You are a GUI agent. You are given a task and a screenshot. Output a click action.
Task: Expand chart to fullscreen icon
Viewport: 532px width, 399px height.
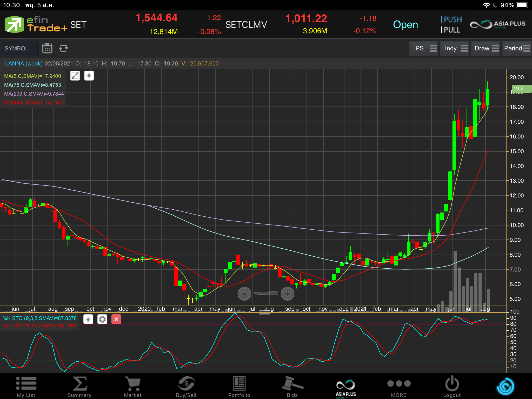click(x=75, y=76)
